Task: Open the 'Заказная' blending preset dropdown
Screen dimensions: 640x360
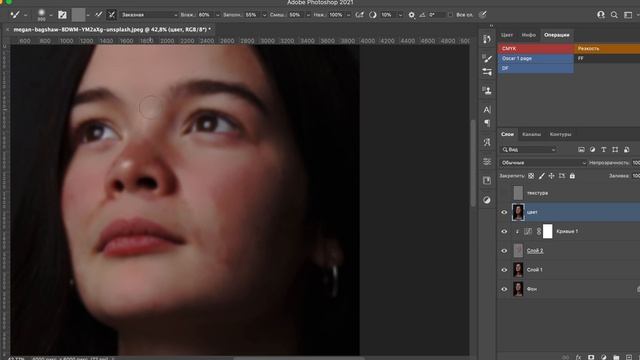Action: [x=149, y=15]
